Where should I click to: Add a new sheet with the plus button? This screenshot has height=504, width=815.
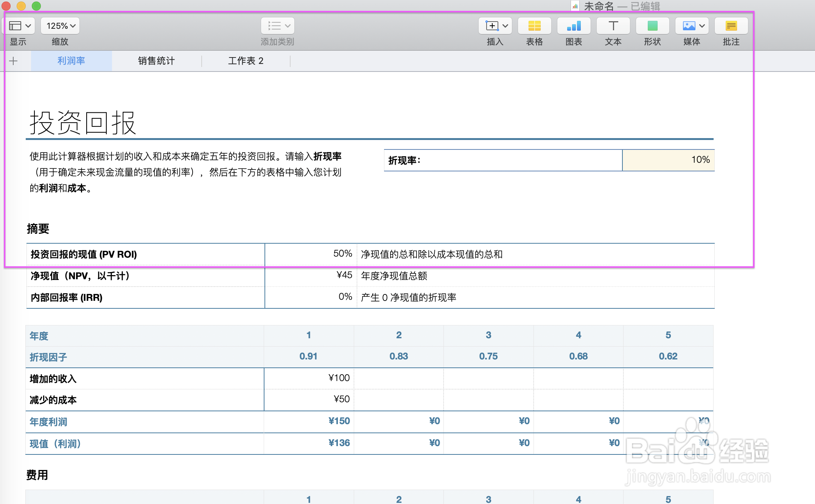[x=14, y=61]
